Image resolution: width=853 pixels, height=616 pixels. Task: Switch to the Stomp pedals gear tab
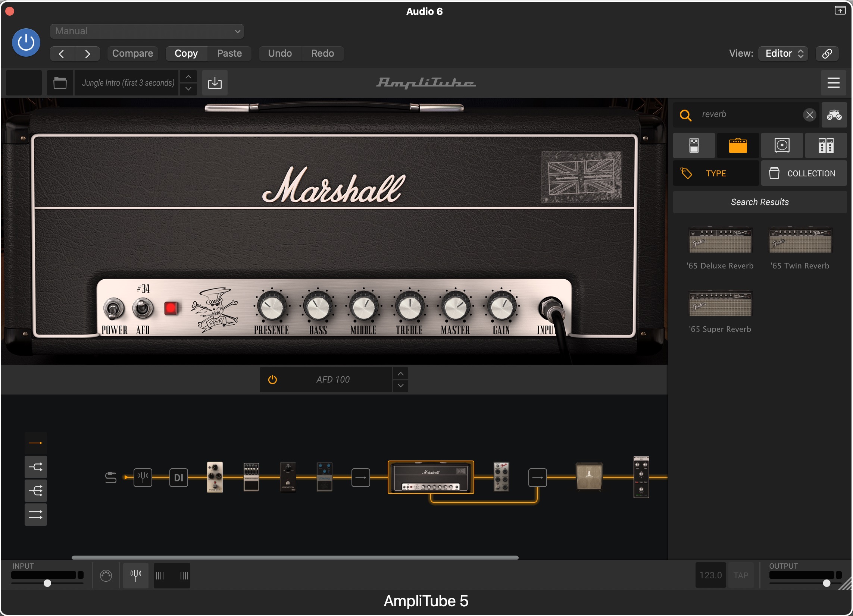(x=694, y=145)
